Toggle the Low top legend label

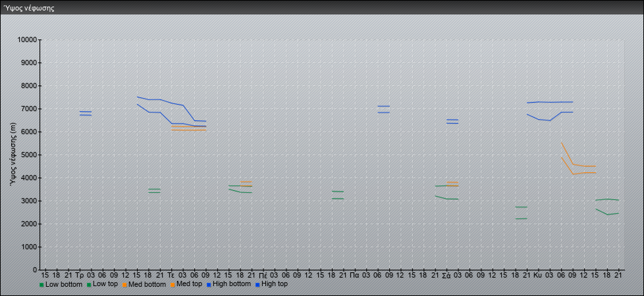105,284
